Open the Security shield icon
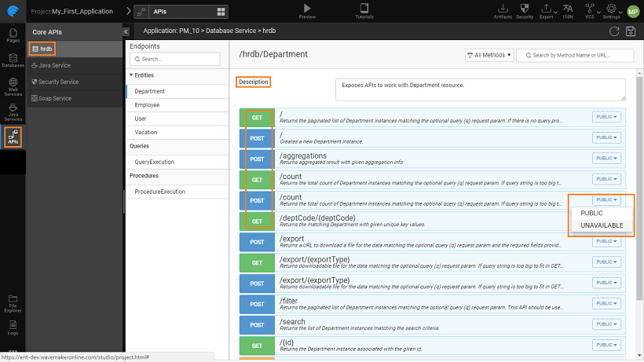Screen dimensions: 644x362 coord(525,8)
